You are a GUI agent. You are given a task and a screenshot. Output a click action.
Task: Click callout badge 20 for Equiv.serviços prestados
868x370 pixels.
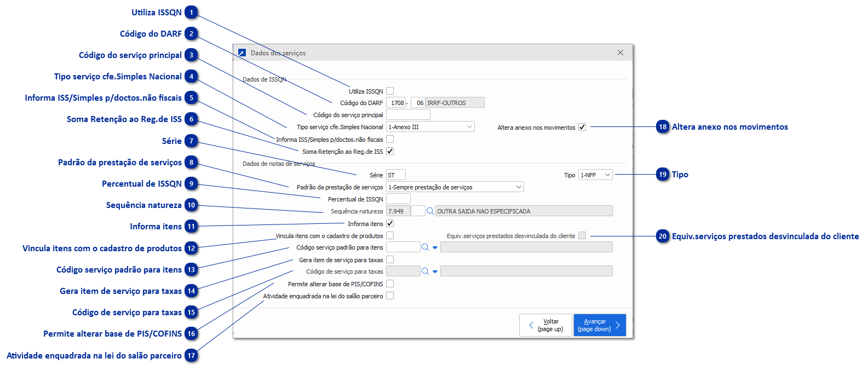(x=663, y=236)
